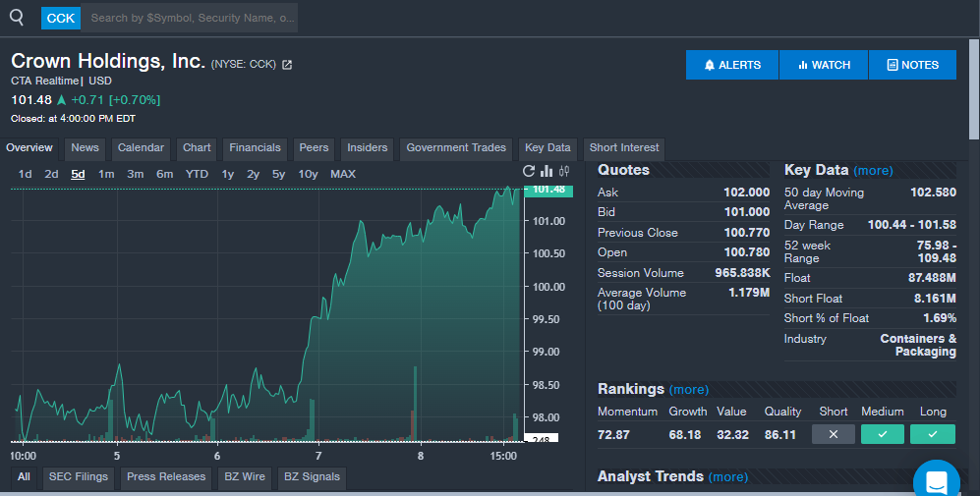Click Day Range value 100.44 - 101.58
Image resolution: width=980 pixels, height=496 pixels.
(x=912, y=225)
